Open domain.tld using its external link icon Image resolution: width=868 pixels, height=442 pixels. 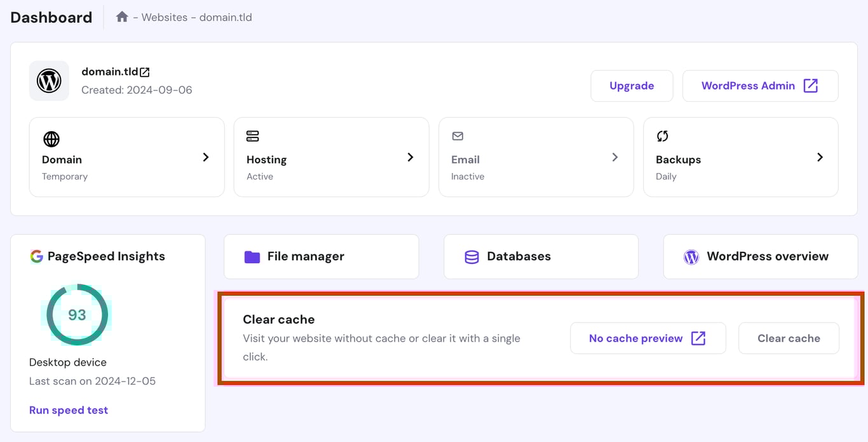click(145, 71)
